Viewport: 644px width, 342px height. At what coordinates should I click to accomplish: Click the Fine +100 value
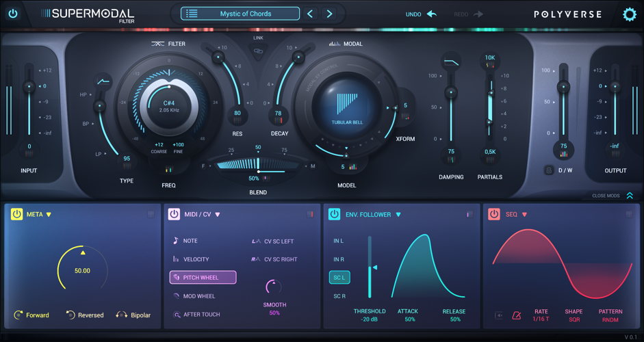(x=178, y=145)
